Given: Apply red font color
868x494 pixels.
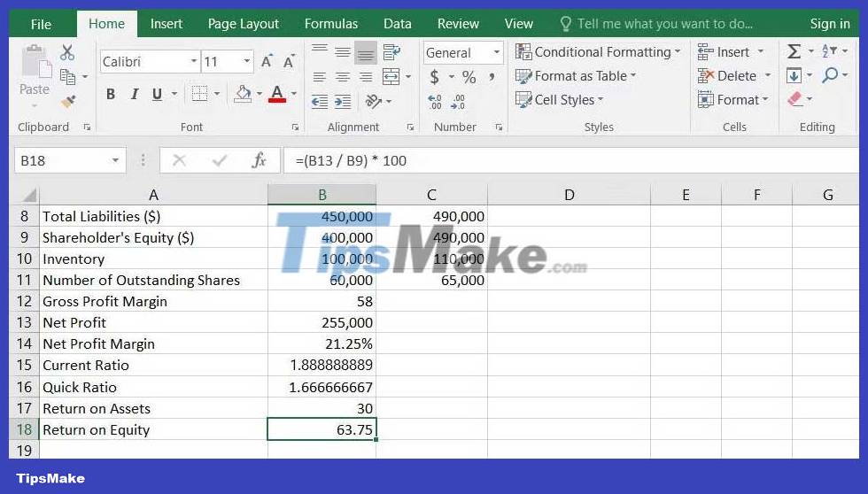Looking at the screenshot, I should click(x=277, y=94).
